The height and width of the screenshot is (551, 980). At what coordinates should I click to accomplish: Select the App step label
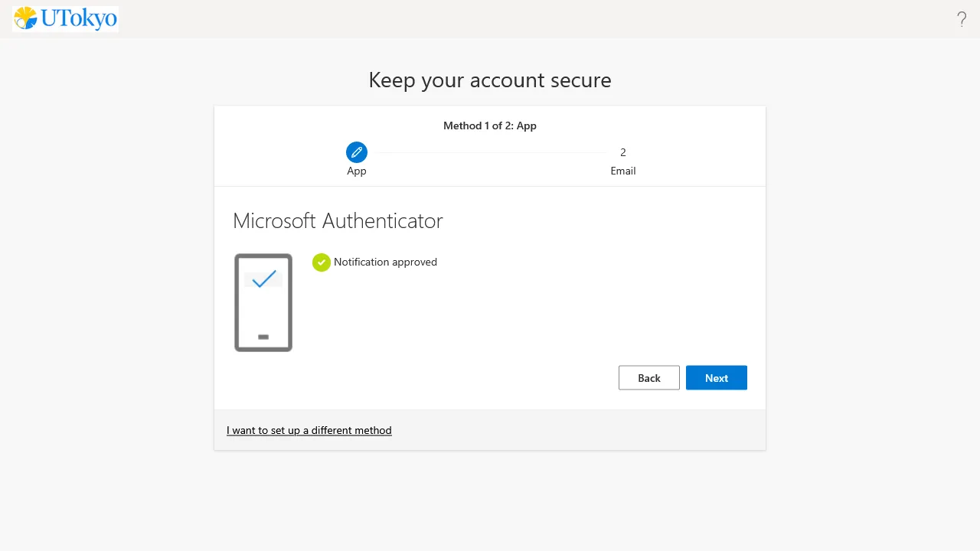pos(357,171)
